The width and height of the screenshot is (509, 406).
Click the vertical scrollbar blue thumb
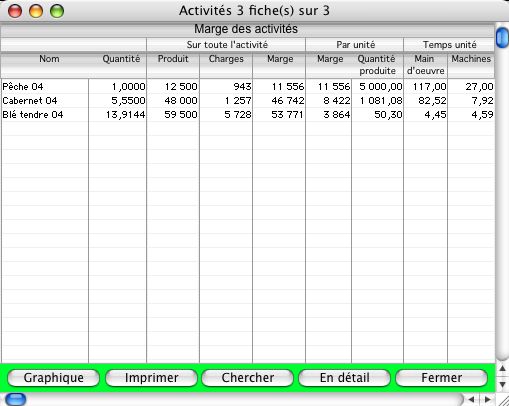point(502,38)
